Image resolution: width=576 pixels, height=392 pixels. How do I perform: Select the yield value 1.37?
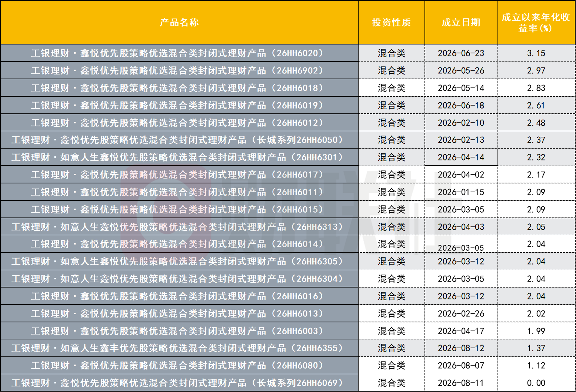[536, 348]
